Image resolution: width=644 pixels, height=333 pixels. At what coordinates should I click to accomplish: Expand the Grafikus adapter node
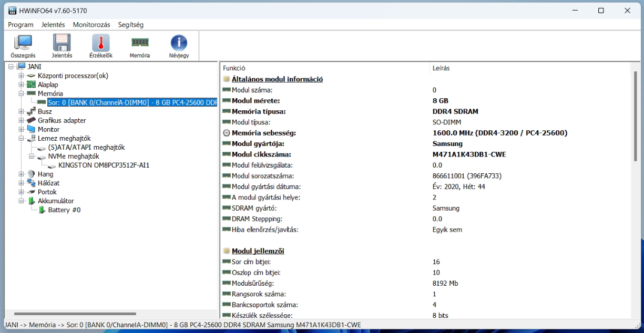click(22, 120)
